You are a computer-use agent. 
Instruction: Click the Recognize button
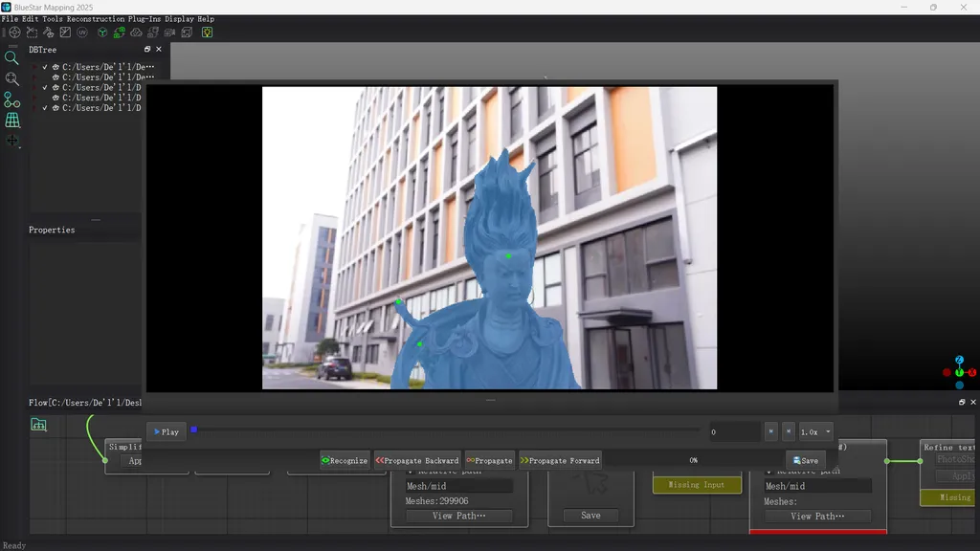pyautogui.click(x=345, y=460)
